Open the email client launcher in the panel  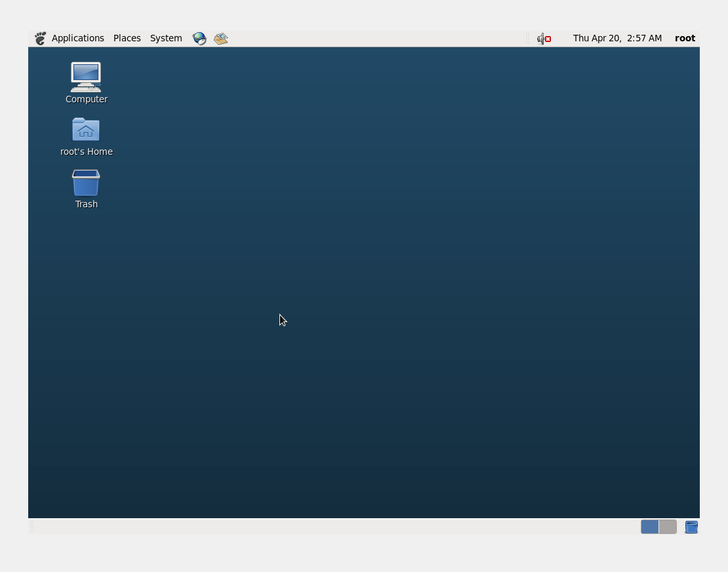tap(221, 38)
